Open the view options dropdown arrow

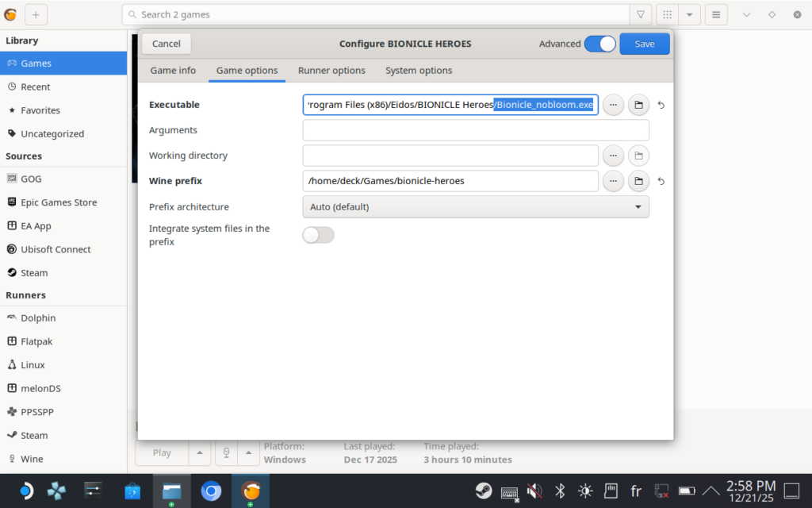coord(689,14)
